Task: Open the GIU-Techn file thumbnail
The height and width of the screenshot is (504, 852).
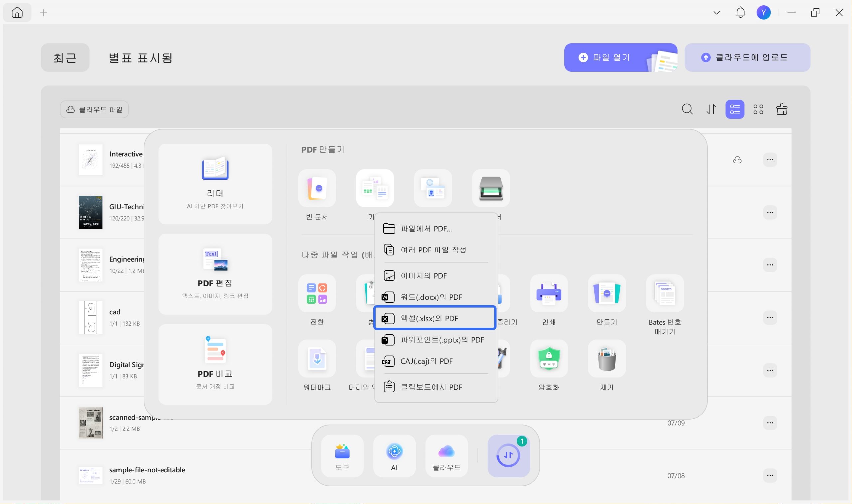Action: (91, 212)
